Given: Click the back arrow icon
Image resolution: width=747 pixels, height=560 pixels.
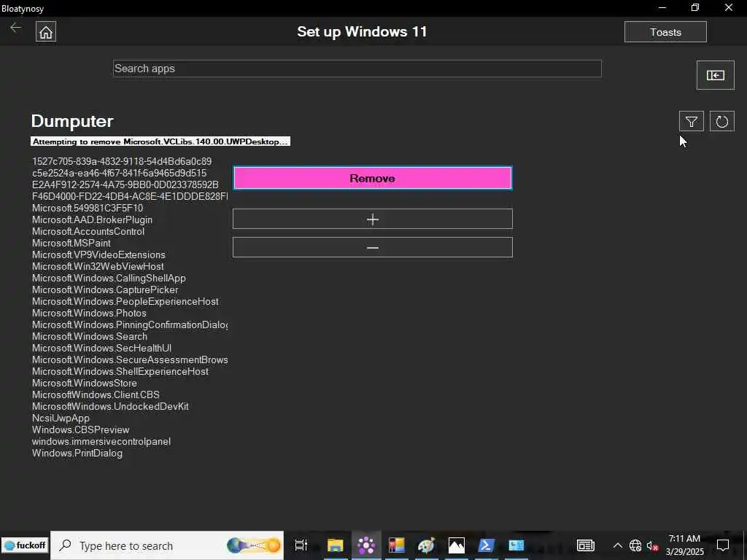Looking at the screenshot, I should point(16,28).
